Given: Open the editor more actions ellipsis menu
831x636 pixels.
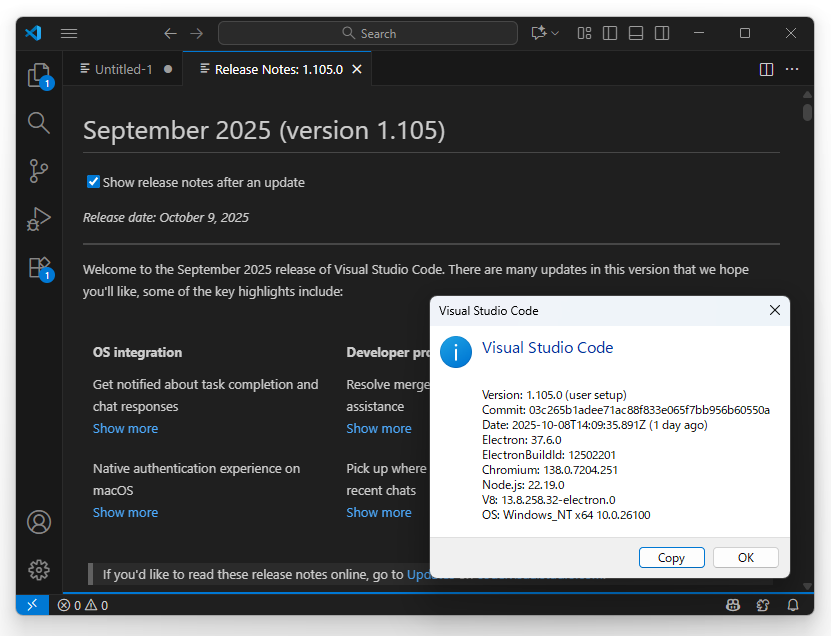Looking at the screenshot, I should [794, 69].
